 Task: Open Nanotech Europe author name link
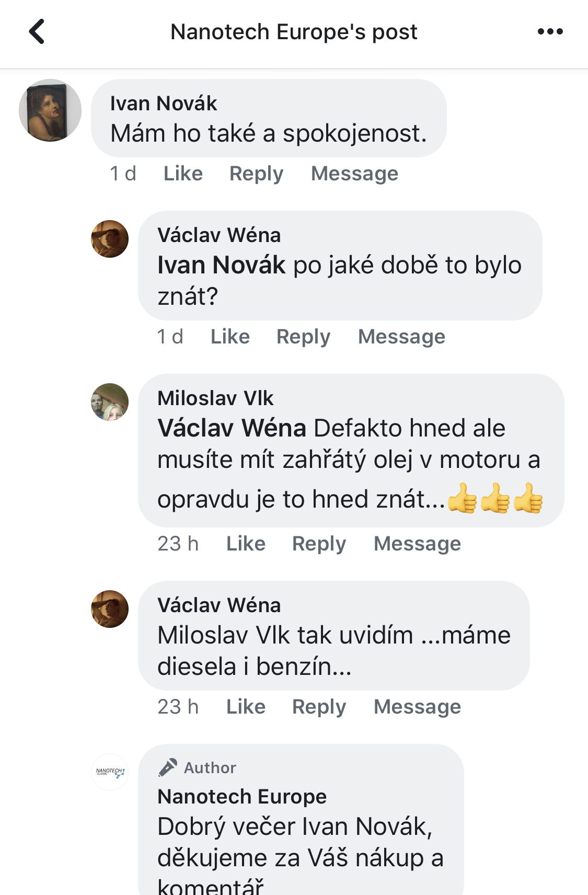click(242, 797)
